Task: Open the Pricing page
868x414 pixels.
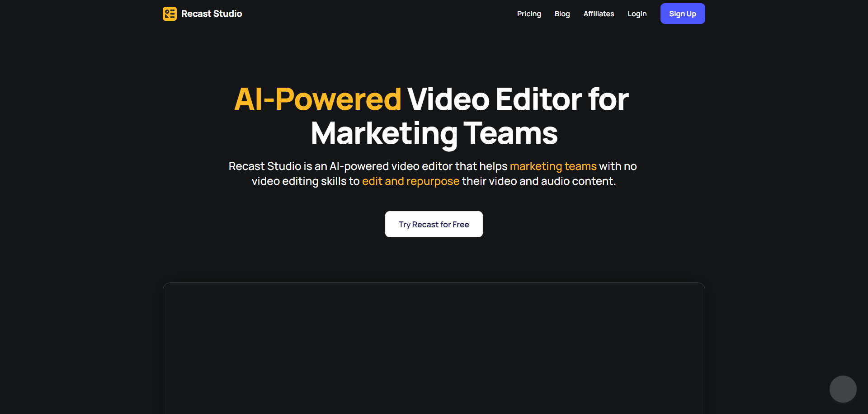Action: point(529,14)
